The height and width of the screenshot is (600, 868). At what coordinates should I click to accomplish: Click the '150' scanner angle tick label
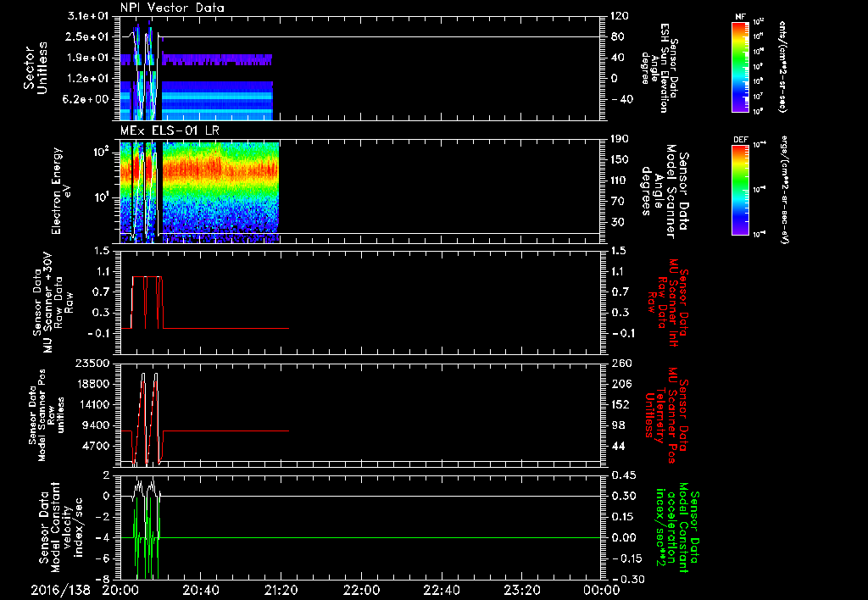point(620,160)
